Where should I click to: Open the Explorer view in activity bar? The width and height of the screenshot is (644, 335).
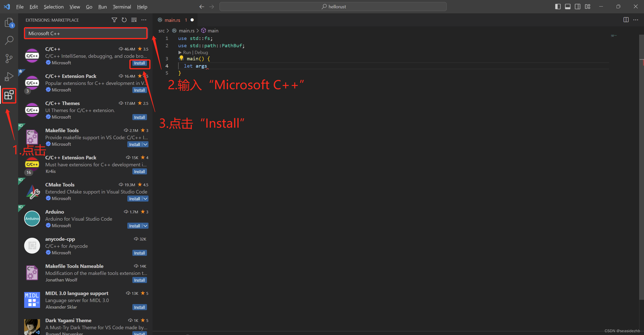pos(9,23)
